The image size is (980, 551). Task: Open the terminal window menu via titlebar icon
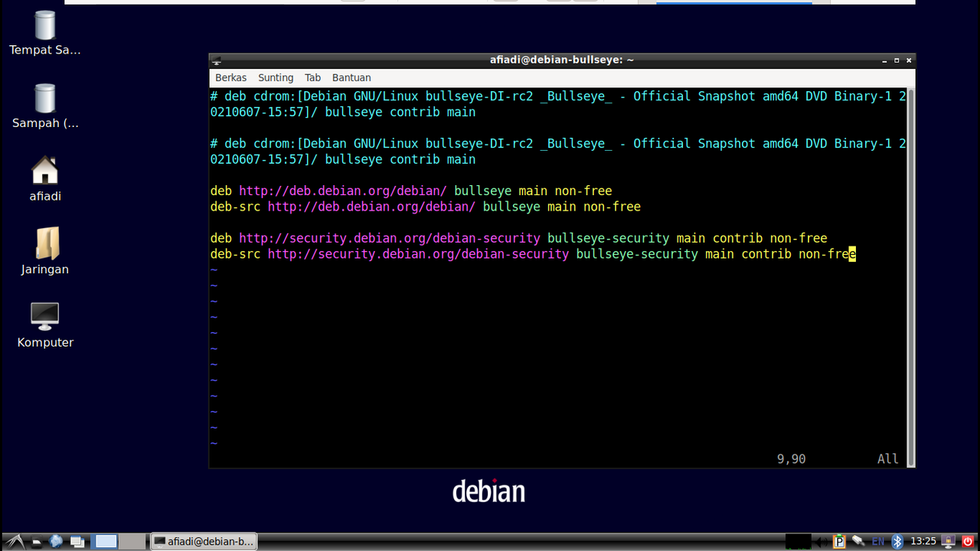tap(216, 60)
